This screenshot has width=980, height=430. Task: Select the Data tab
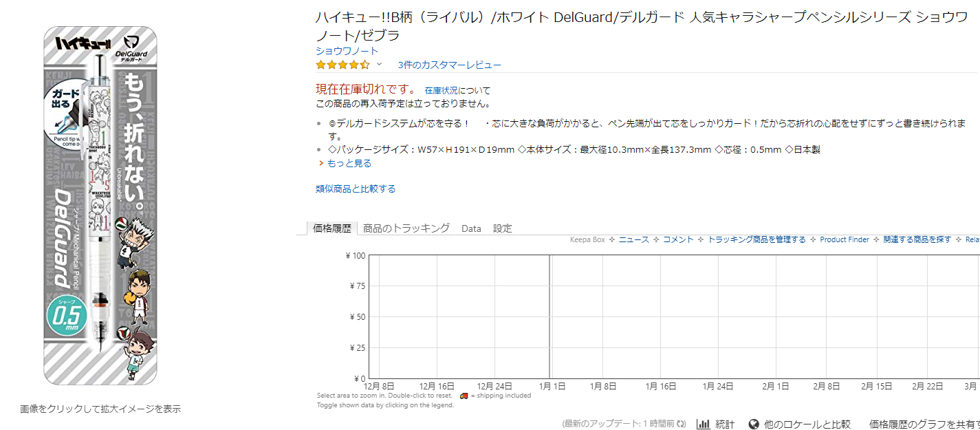tap(471, 228)
